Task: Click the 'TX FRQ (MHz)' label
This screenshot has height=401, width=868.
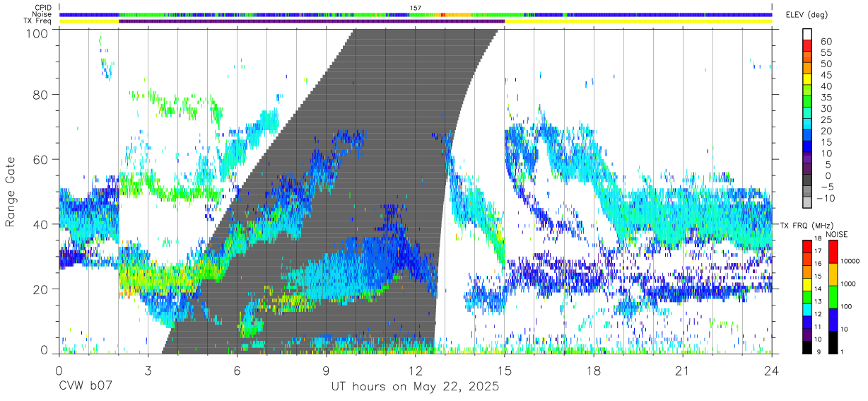Action: 805,225
